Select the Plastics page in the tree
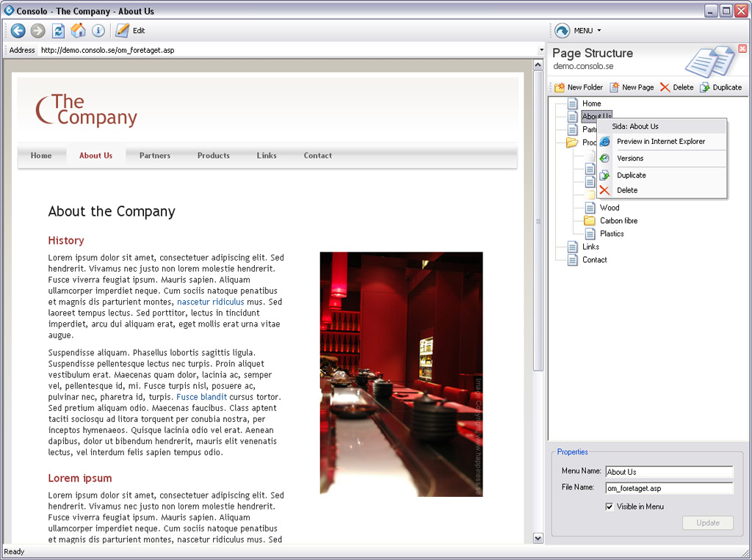Viewport: 752px width, 560px height. pyautogui.click(x=612, y=233)
